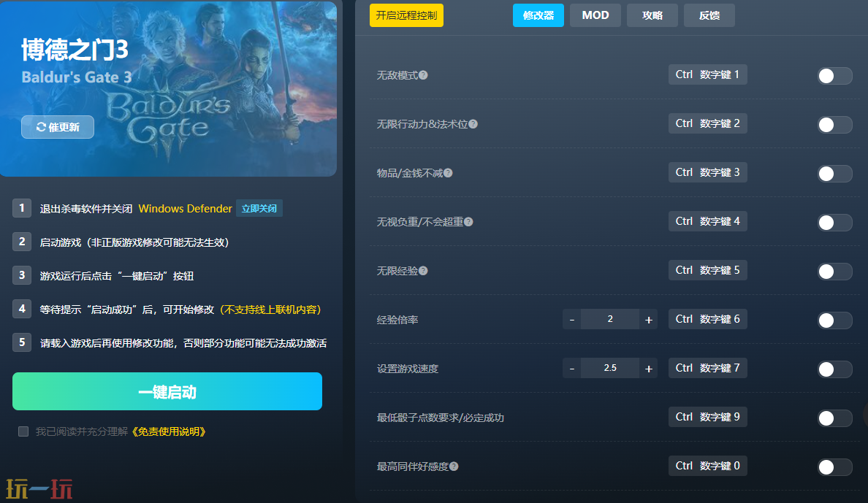Turn on 设置游戏速度 toggle
Viewport: 868px width, 503px height.
(835, 369)
